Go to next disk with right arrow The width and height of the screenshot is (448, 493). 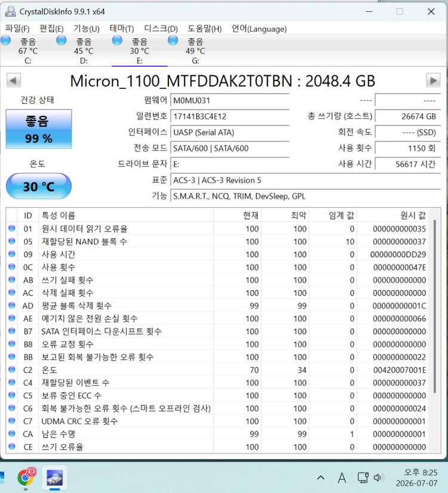click(433, 81)
